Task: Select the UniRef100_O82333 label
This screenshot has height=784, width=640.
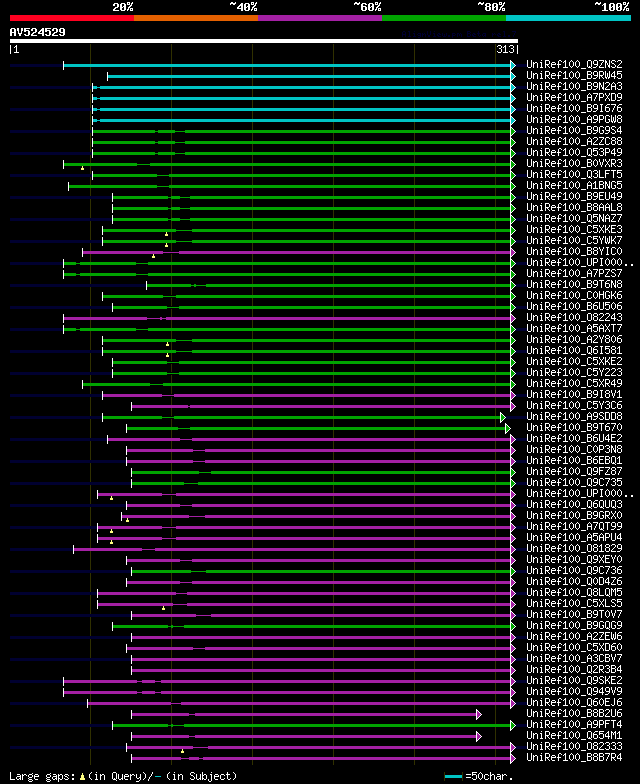Action: [x=574, y=746]
